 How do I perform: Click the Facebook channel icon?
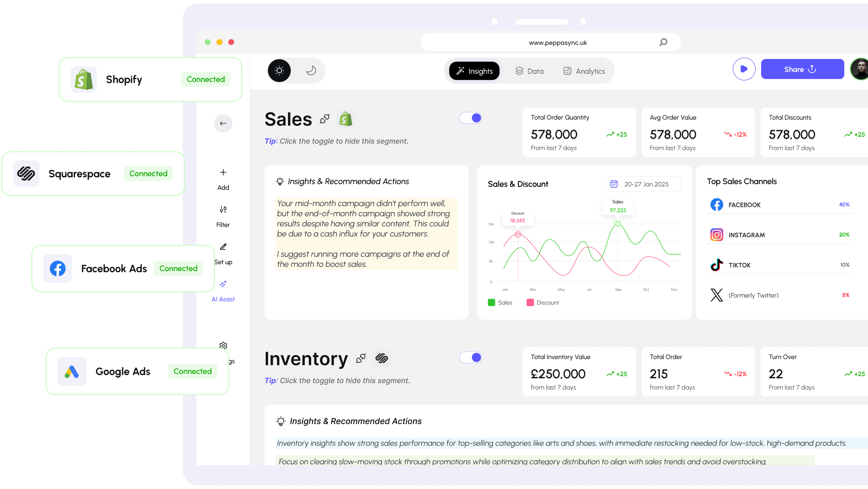pos(717,205)
